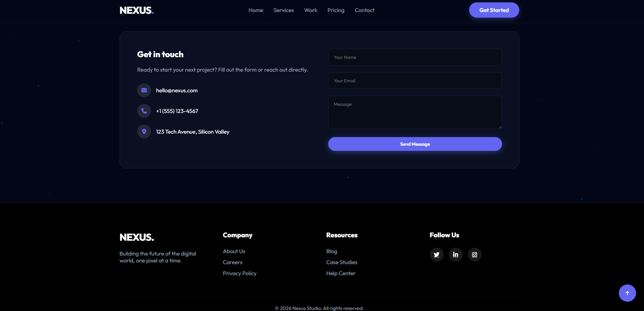Open the LinkedIn social icon
644x311 pixels.
455,255
